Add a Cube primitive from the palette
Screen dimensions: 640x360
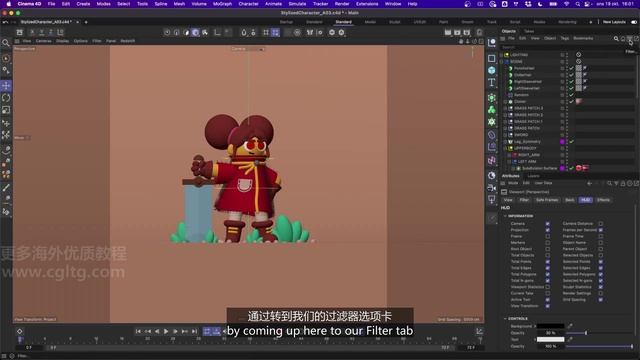click(492, 70)
